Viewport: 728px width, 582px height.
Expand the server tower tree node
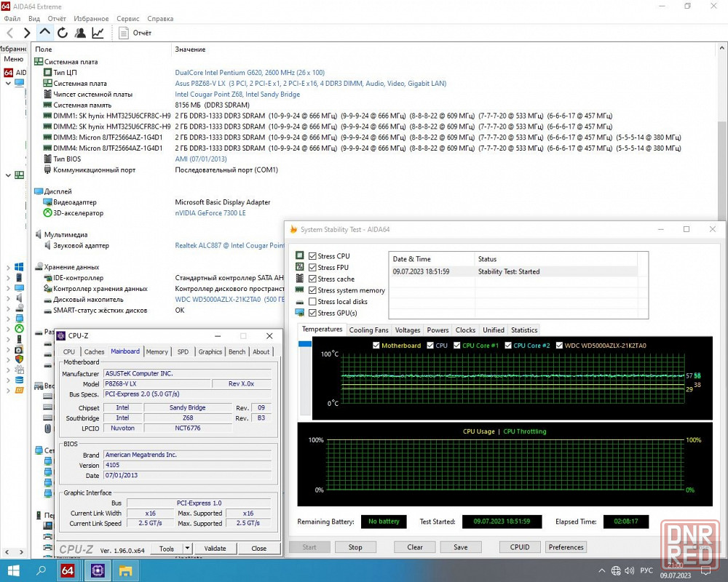click(8, 277)
